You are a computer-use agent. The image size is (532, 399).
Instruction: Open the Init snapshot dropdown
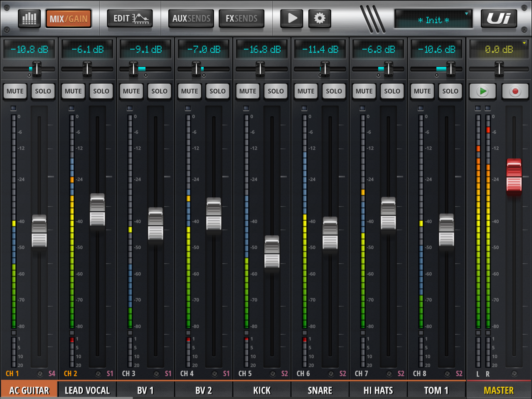pyautogui.click(x=433, y=20)
